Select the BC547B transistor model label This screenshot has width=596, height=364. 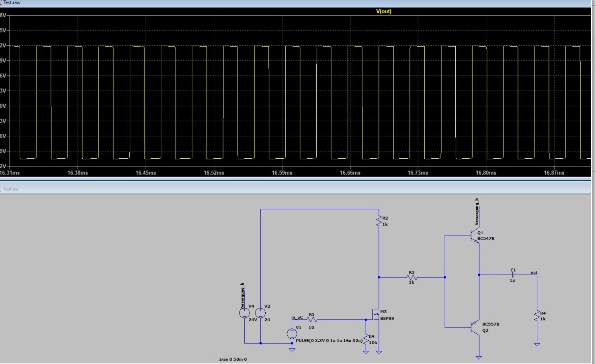(x=486, y=239)
